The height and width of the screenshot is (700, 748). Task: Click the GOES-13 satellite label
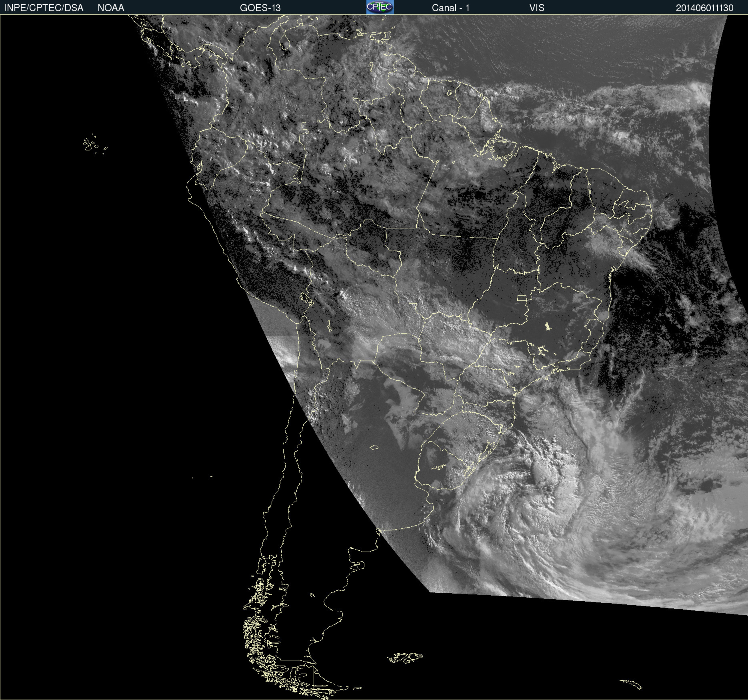(260, 8)
